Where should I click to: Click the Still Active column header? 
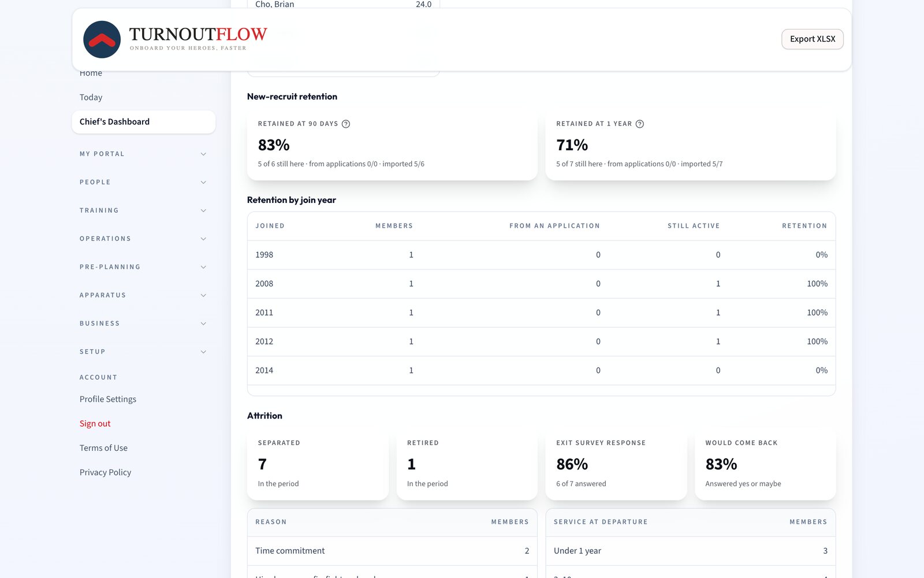694,226
